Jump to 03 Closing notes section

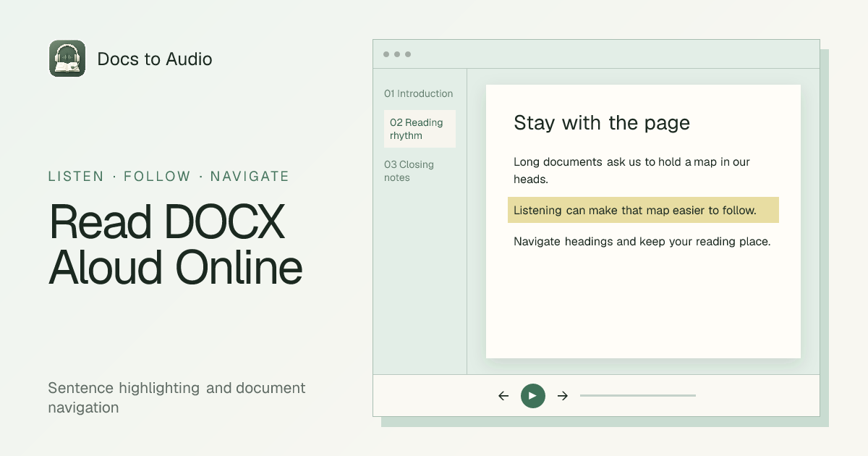(x=409, y=171)
